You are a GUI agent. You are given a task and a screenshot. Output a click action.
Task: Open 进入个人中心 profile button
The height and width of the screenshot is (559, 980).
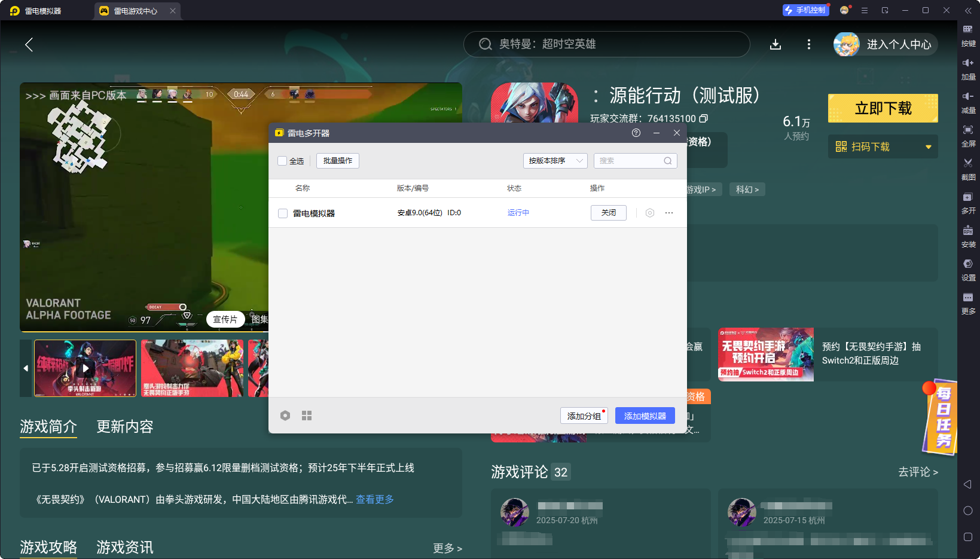point(886,44)
